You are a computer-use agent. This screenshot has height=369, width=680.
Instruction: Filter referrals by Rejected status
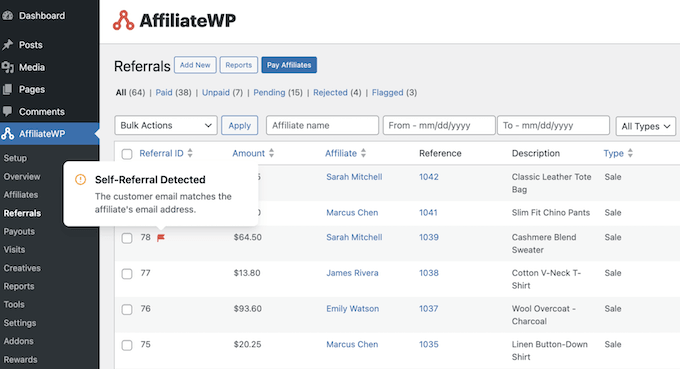coord(330,92)
